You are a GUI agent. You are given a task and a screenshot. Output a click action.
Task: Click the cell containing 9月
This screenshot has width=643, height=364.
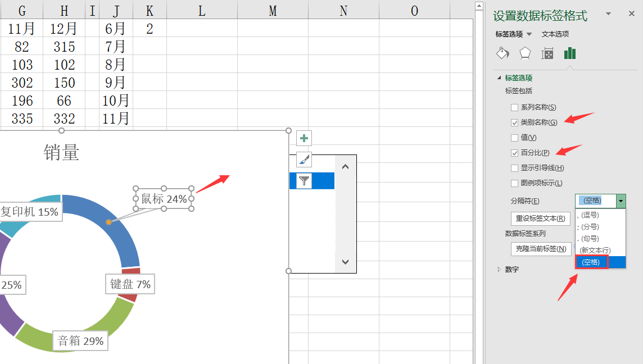(116, 83)
